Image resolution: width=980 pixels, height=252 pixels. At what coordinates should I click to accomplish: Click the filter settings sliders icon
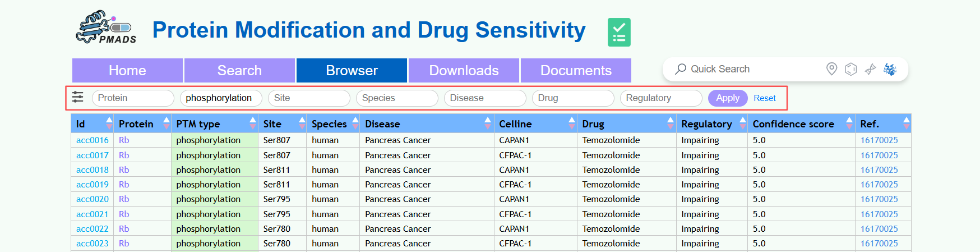pyautogui.click(x=78, y=98)
